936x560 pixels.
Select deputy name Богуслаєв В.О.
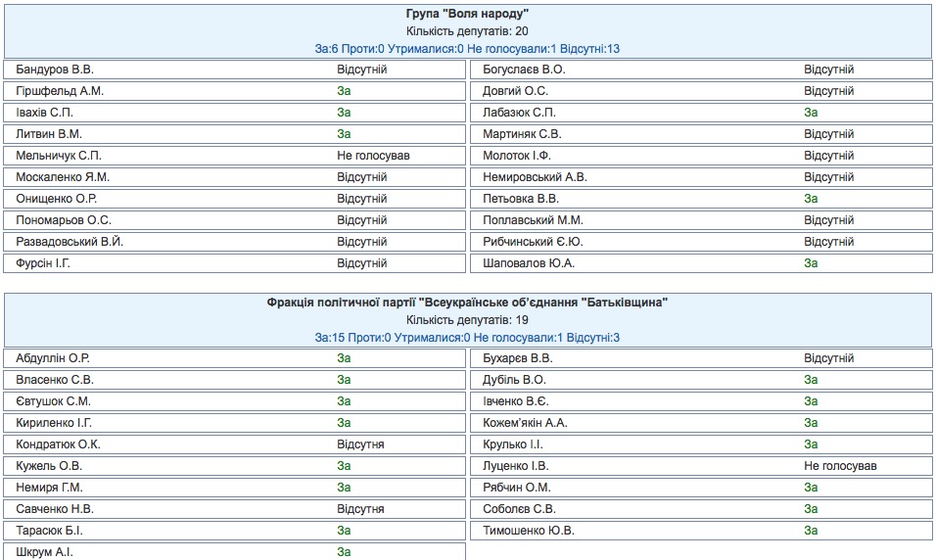pyautogui.click(x=524, y=70)
